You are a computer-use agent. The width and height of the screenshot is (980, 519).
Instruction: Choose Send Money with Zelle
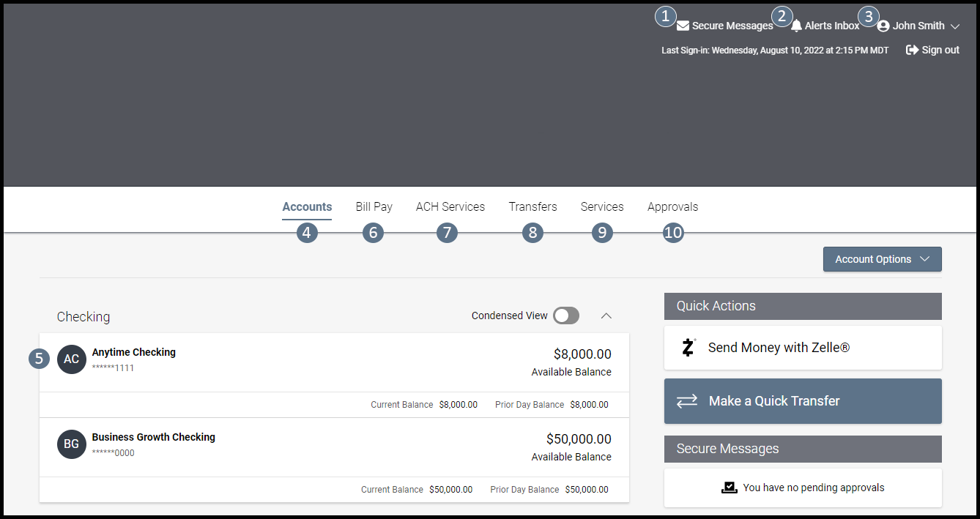[779, 348]
